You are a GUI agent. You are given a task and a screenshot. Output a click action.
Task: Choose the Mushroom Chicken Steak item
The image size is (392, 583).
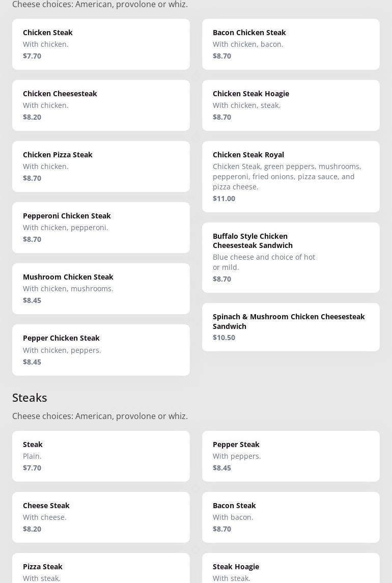pos(101,289)
